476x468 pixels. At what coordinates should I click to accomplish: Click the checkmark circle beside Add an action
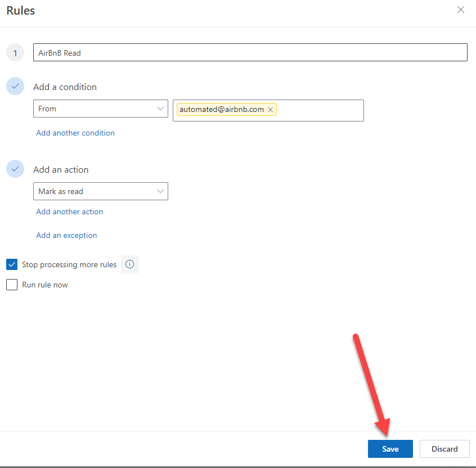(16, 169)
